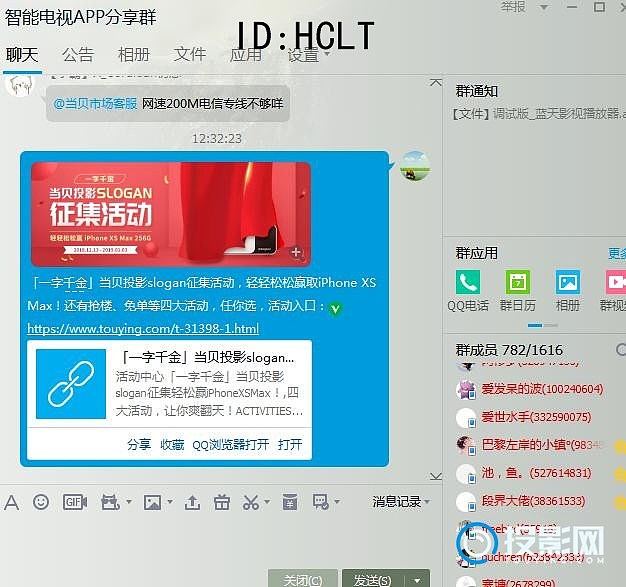This screenshot has height=587, width=626.
Task: Open the group video app icon
Action: (x=616, y=282)
